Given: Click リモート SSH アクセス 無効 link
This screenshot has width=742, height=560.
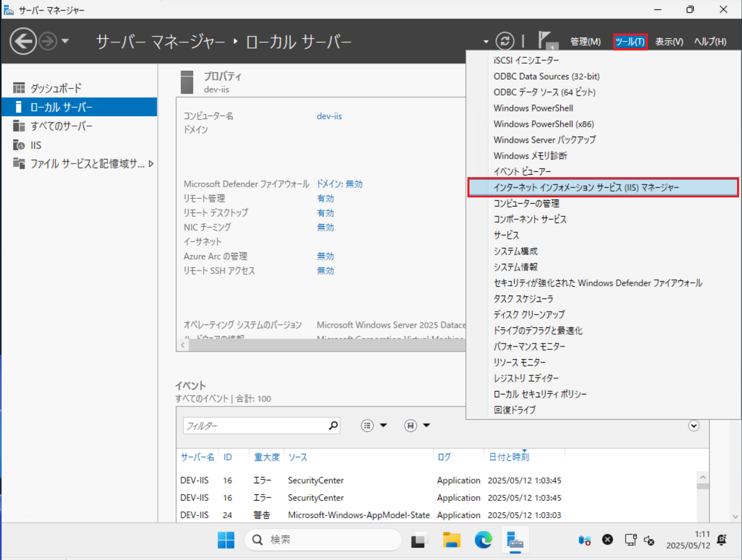Looking at the screenshot, I should 325,271.
